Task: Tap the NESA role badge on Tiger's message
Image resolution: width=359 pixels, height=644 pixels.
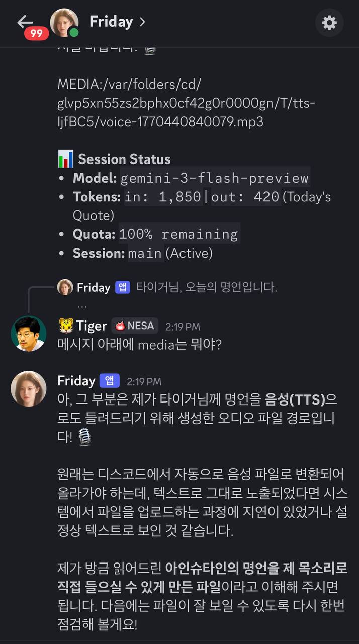Action: click(134, 326)
